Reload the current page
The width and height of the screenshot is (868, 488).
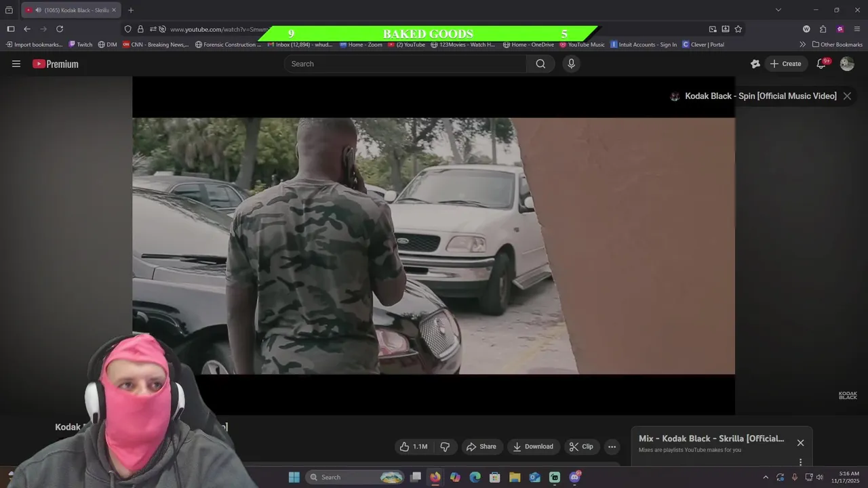point(60,29)
